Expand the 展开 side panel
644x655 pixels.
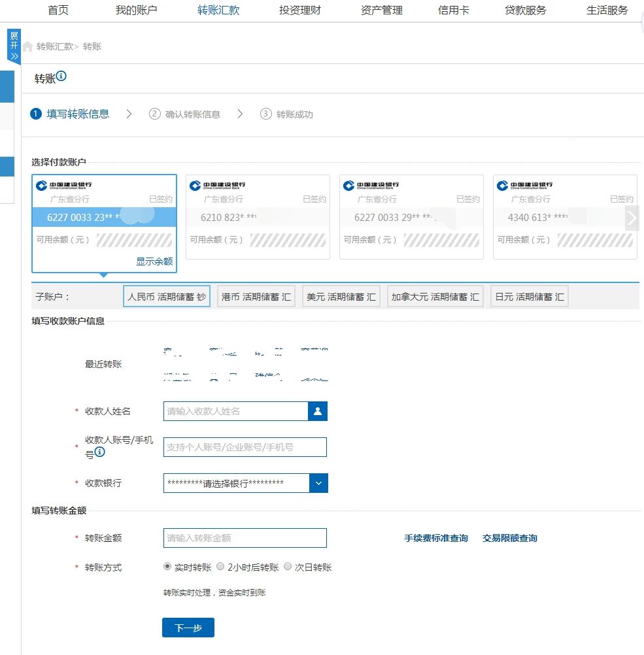click(13, 44)
